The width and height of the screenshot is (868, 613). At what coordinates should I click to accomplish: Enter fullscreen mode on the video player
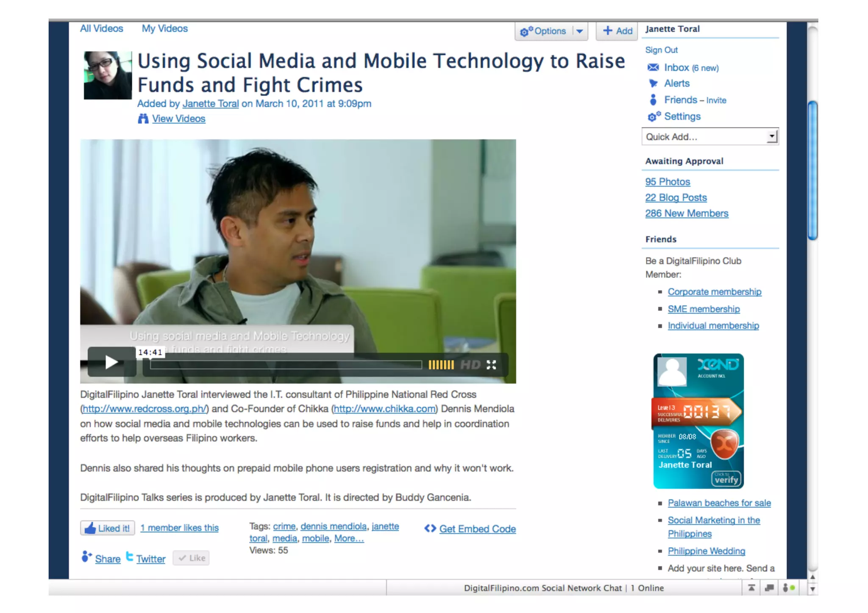click(x=491, y=365)
